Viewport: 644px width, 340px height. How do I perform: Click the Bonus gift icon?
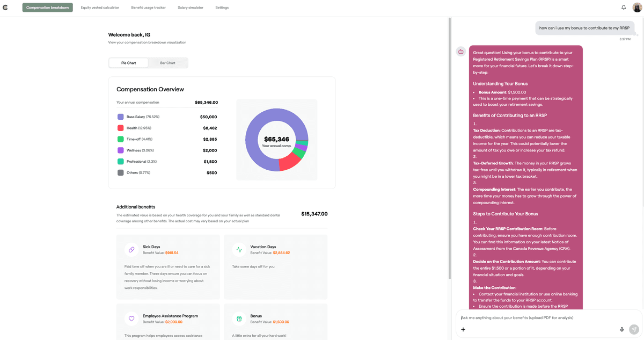(x=239, y=319)
